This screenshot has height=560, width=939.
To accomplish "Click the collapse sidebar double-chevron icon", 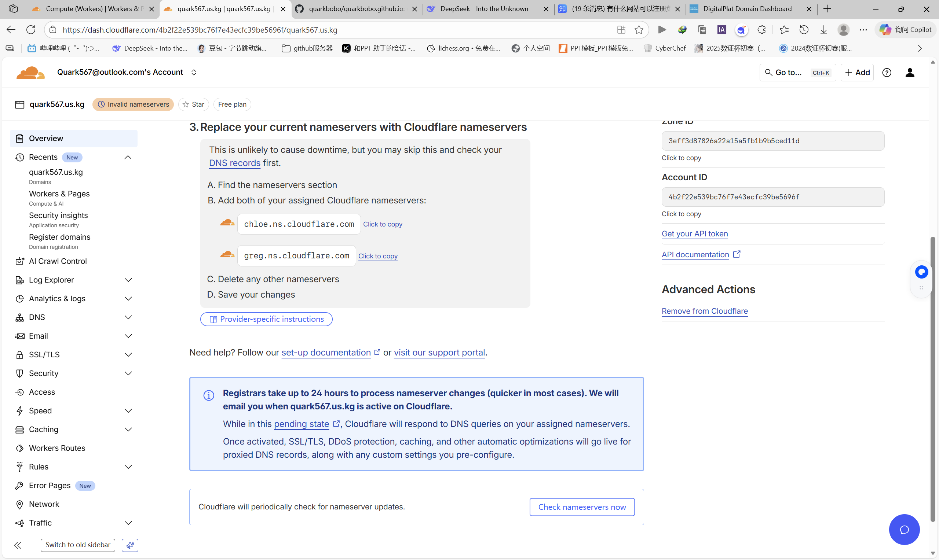I will [x=18, y=545].
